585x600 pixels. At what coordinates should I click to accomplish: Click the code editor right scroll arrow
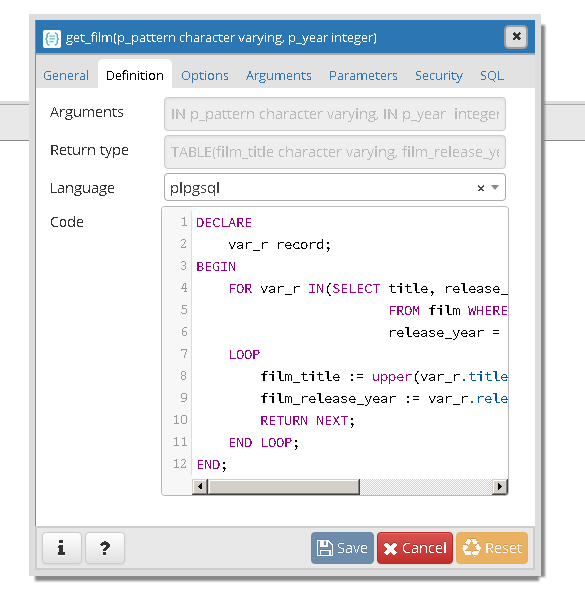[x=499, y=487]
